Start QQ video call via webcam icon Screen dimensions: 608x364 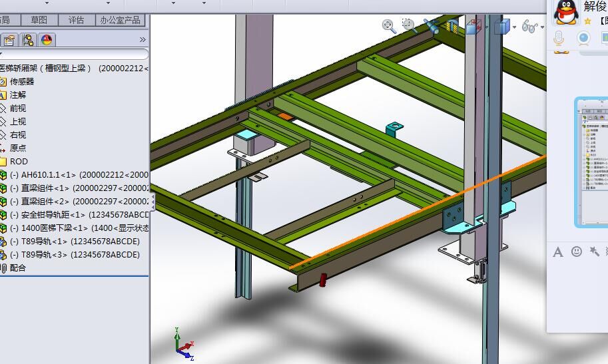pyautogui.click(x=583, y=38)
